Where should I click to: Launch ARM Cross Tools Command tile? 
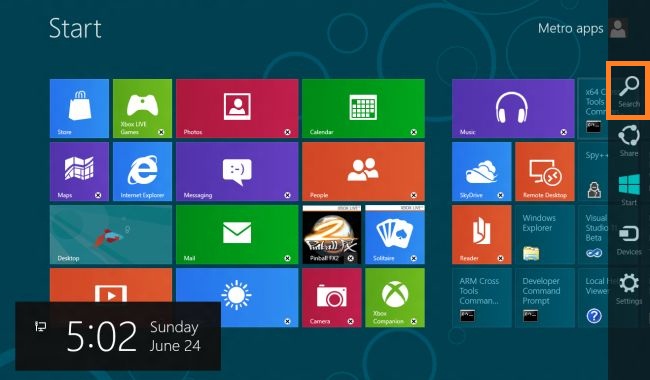click(x=482, y=298)
